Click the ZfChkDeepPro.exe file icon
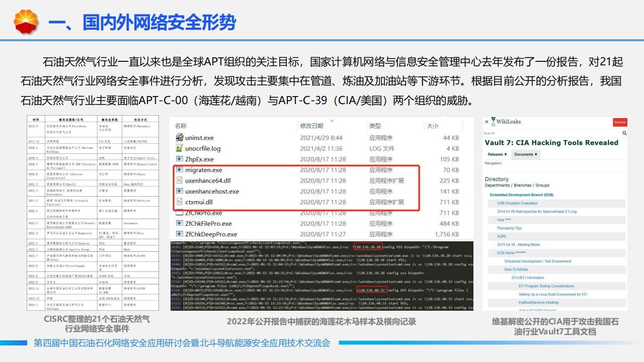Image resolution: width=644 pixels, height=362 pixels. [x=180, y=234]
